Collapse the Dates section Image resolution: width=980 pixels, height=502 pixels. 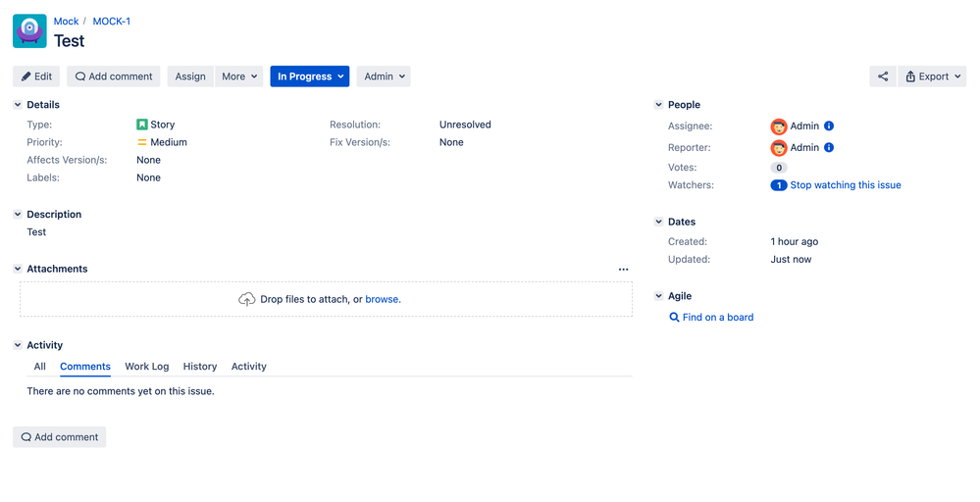658,222
